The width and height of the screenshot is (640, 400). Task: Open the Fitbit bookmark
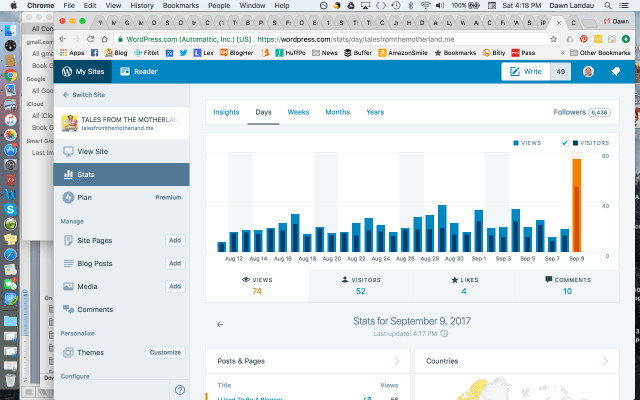coord(147,53)
